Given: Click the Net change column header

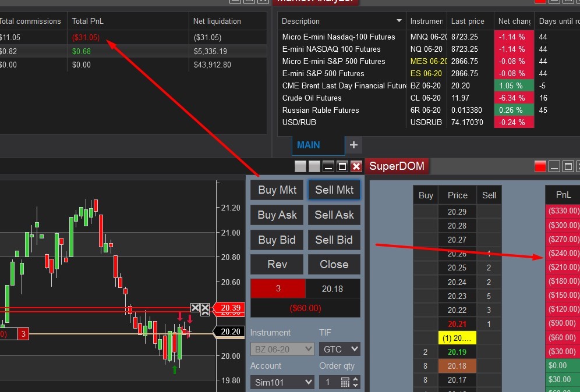Looking at the screenshot, I should pyautogui.click(x=514, y=21).
